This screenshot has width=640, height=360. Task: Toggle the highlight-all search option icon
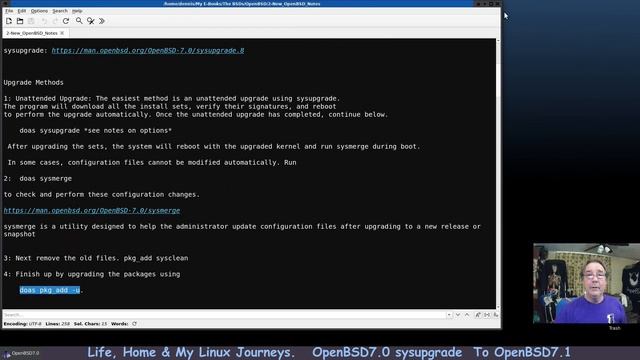[478, 315]
